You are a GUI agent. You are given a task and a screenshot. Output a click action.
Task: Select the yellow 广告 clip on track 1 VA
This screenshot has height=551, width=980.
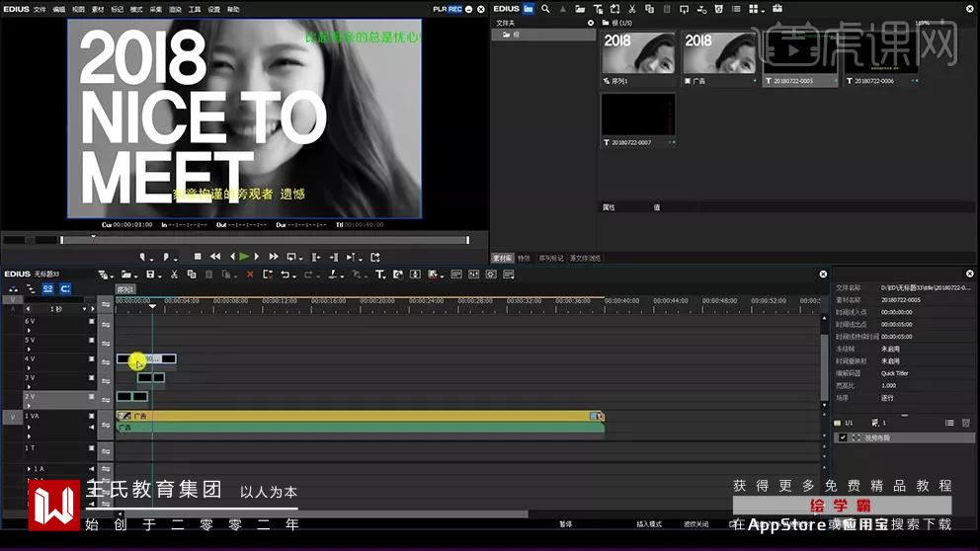coord(360,416)
